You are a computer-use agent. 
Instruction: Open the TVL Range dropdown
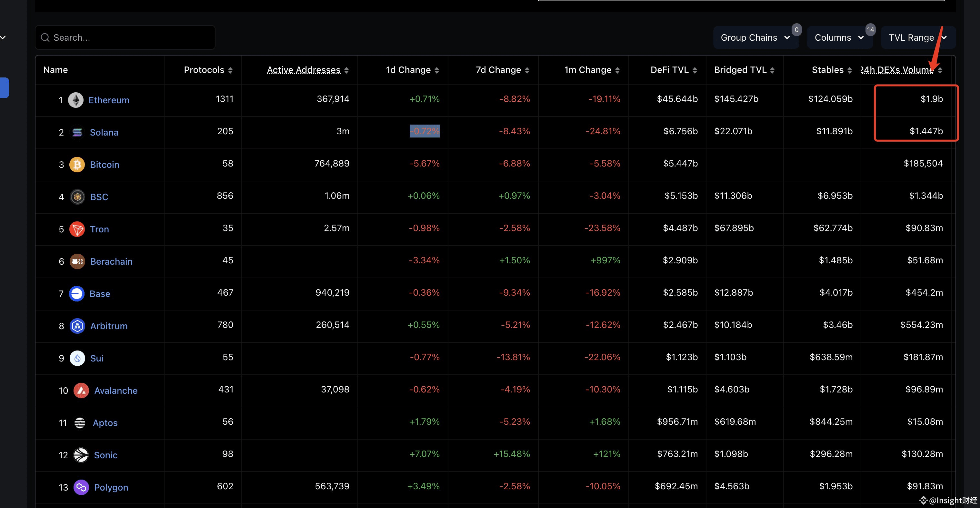click(x=918, y=37)
